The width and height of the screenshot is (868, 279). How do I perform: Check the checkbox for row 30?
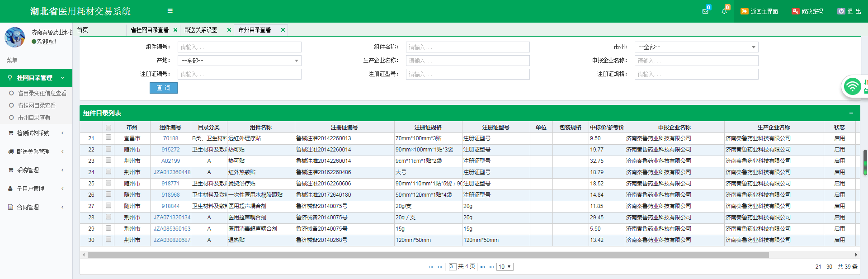coord(108,239)
